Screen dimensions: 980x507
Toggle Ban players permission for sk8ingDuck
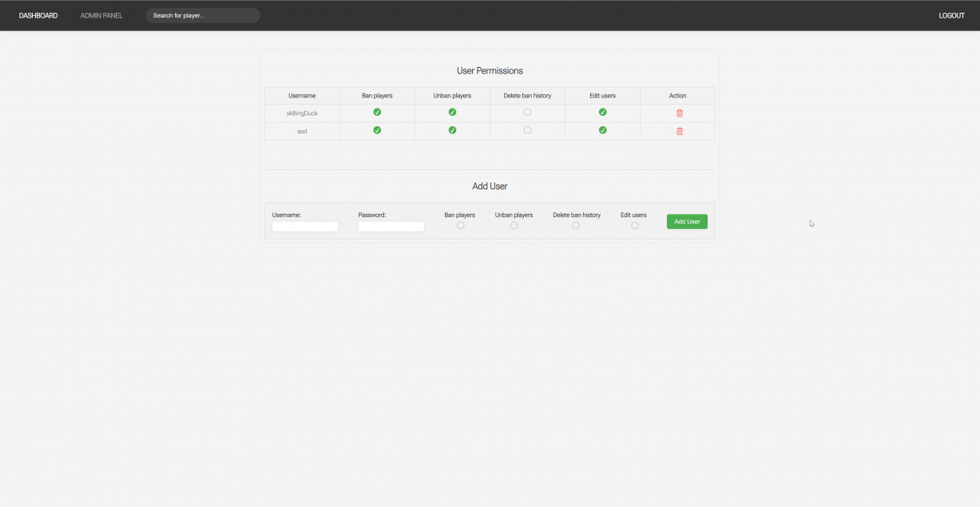click(x=377, y=113)
